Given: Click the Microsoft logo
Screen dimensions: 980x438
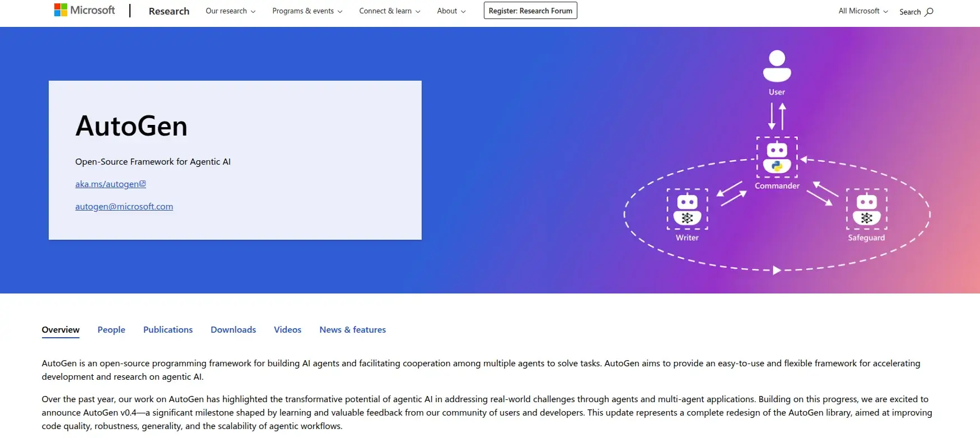Looking at the screenshot, I should click(x=85, y=10).
